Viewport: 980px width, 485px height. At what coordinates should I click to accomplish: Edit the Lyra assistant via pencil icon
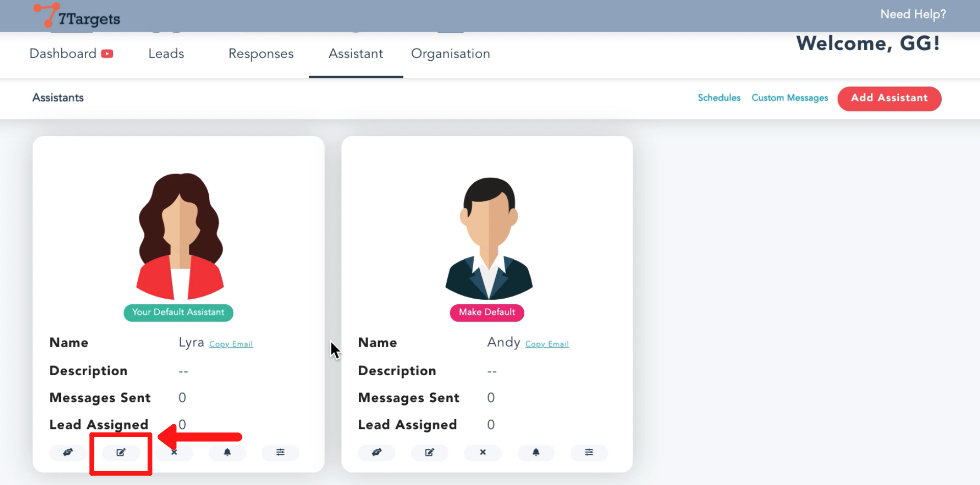coord(121,452)
